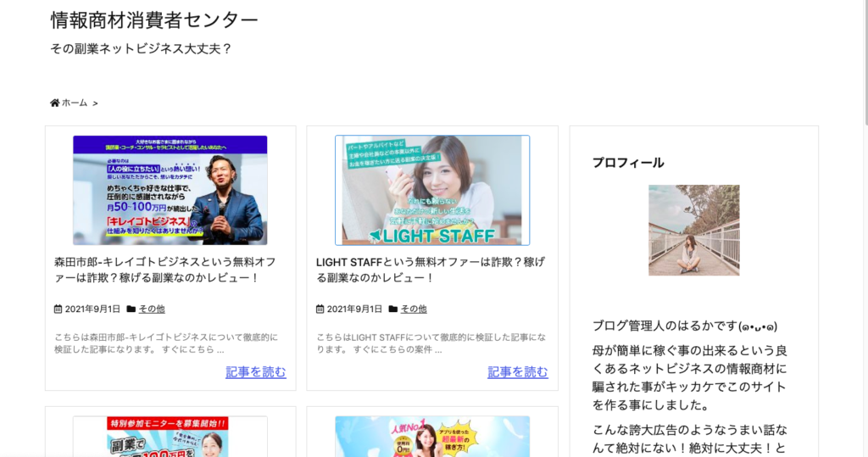Click 記事を読む for LIGHT STAFF article
The height and width of the screenshot is (457, 868).
tap(518, 371)
